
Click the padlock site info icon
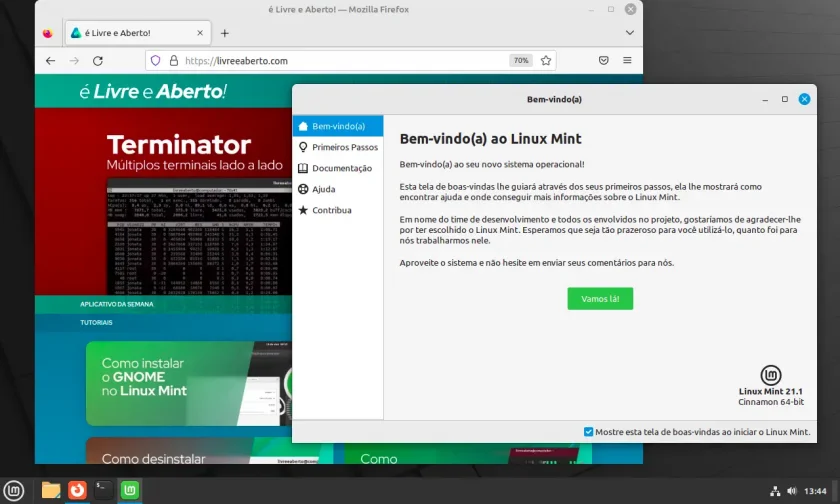point(174,61)
